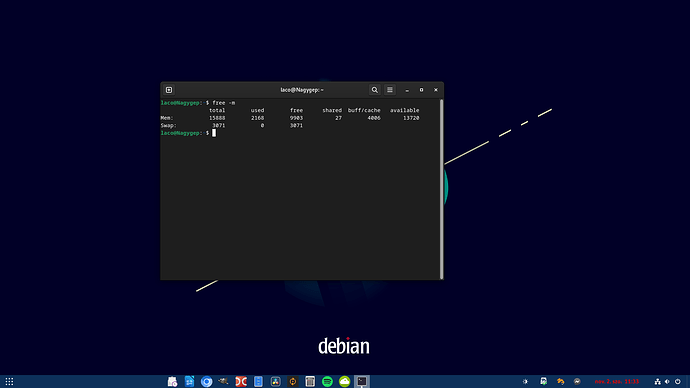The height and width of the screenshot is (388, 690).
Task: Open the volume indicator in the tray
Action: (668, 381)
